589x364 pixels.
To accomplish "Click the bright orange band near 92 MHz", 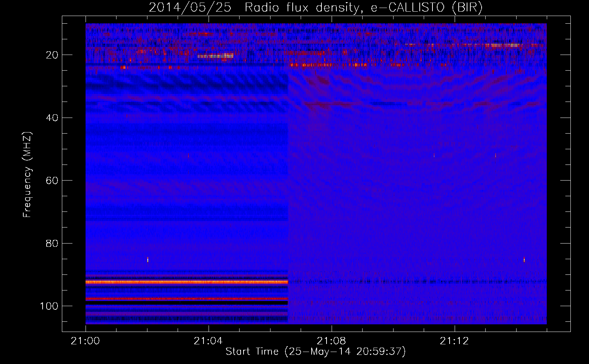I will [x=187, y=282].
